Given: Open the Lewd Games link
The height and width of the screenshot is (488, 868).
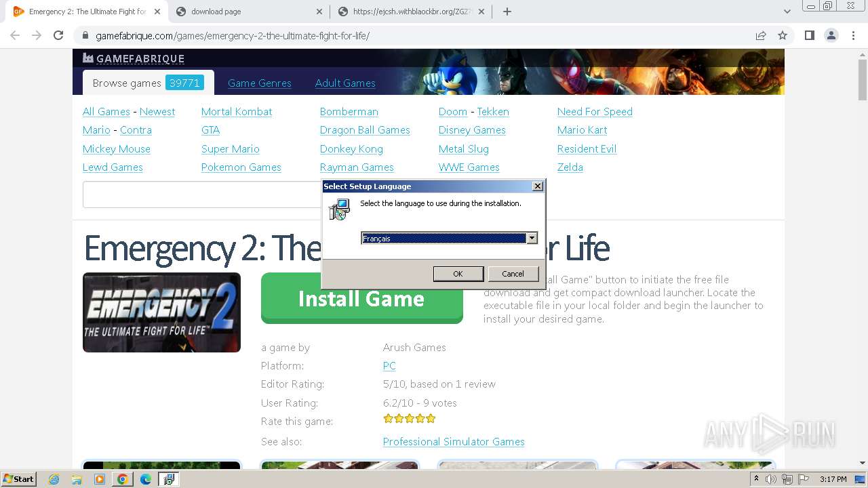Looking at the screenshot, I should coord(113,167).
